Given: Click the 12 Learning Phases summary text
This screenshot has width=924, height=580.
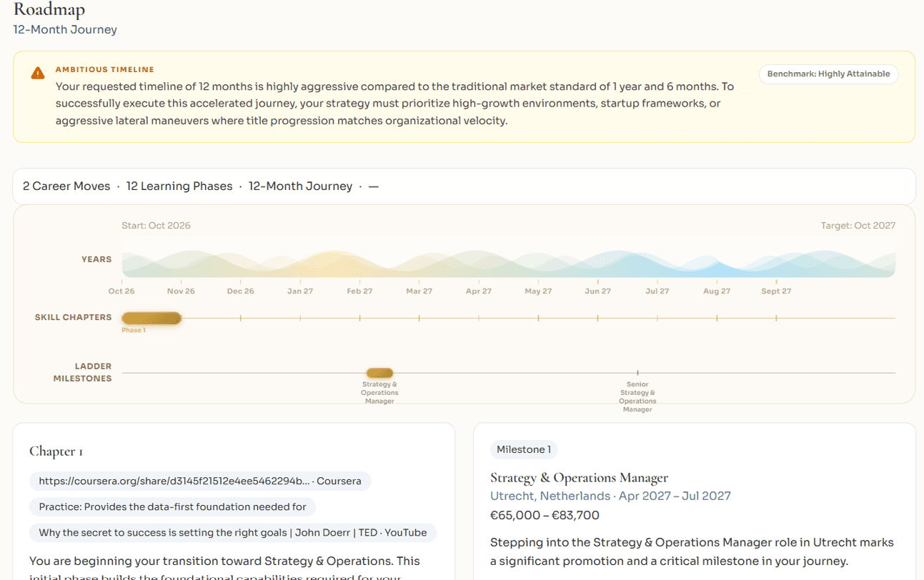Looking at the screenshot, I should point(179,186).
